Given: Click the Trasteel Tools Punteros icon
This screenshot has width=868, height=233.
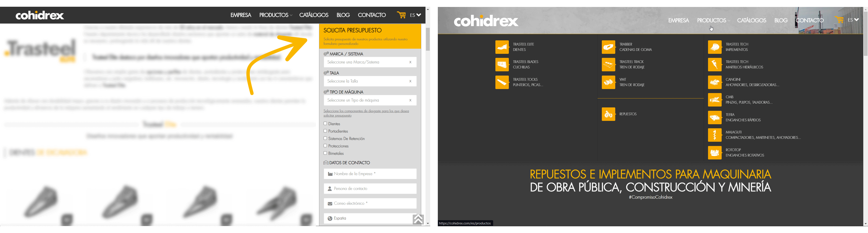Looking at the screenshot, I should (502, 82).
